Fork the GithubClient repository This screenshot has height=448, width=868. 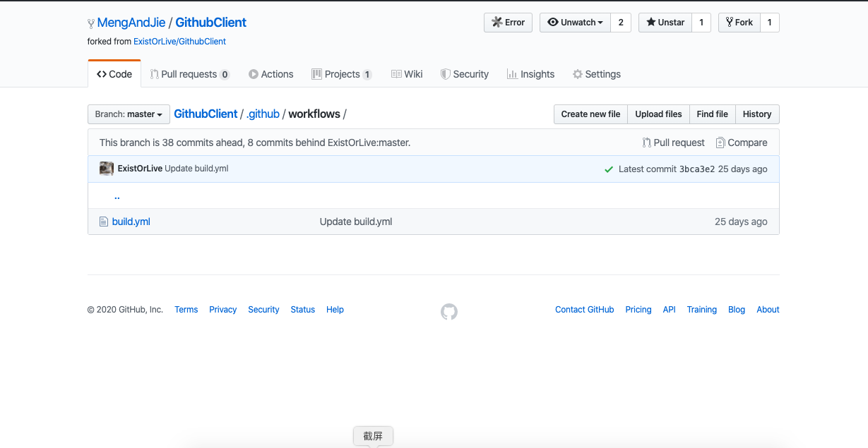point(739,23)
